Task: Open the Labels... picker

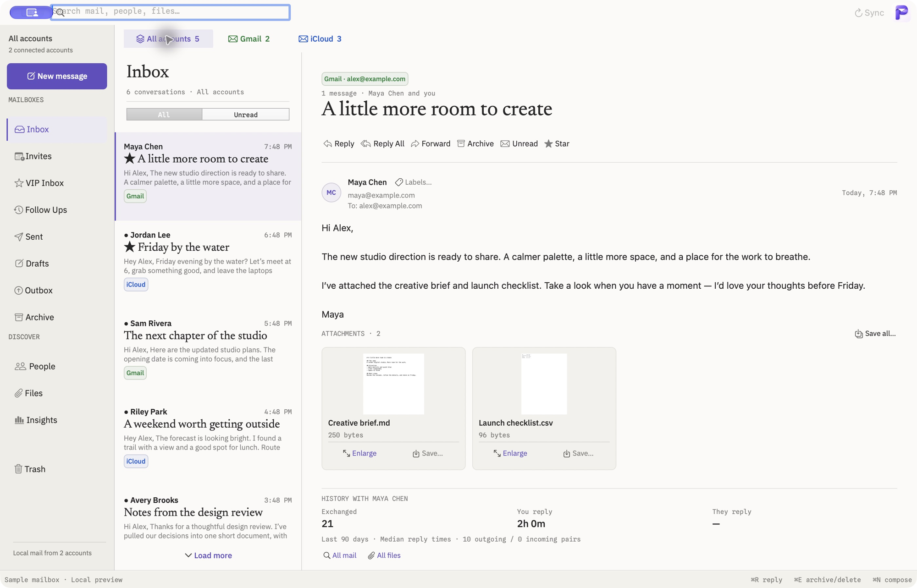Action: pyautogui.click(x=413, y=182)
